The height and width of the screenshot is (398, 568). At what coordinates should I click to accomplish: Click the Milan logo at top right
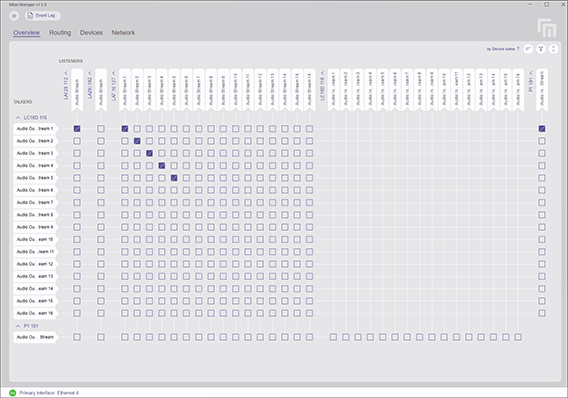click(547, 28)
